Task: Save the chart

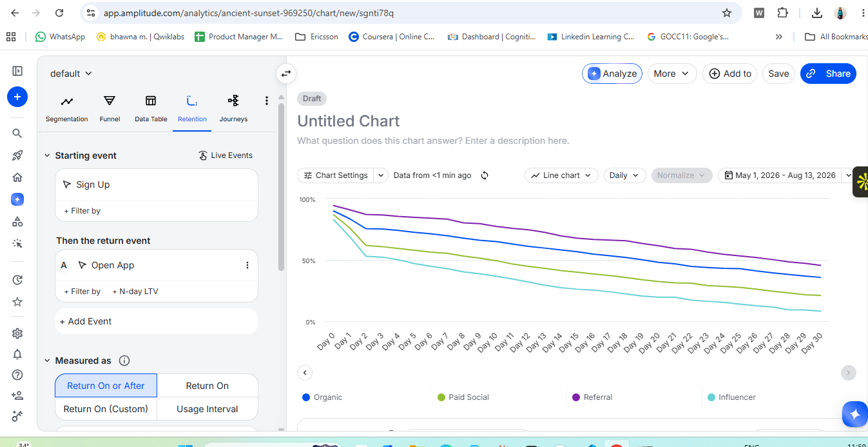Action: click(778, 74)
